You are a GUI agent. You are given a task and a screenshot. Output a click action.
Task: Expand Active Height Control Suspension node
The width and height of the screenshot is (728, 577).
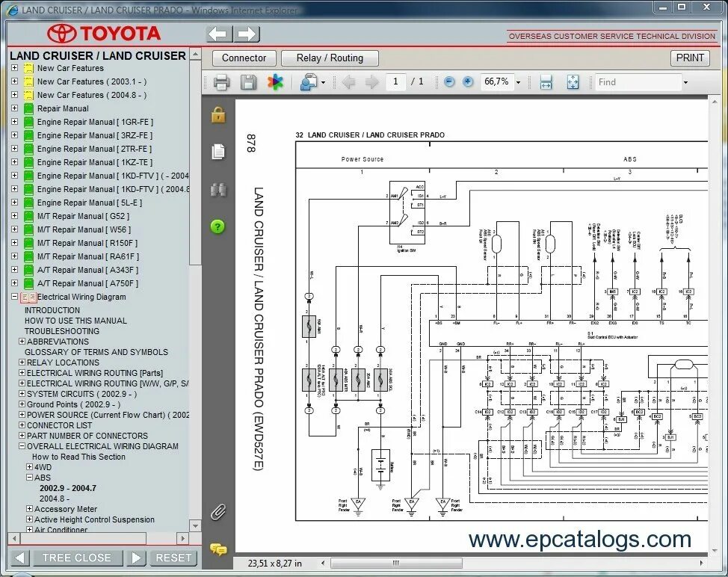30,519
